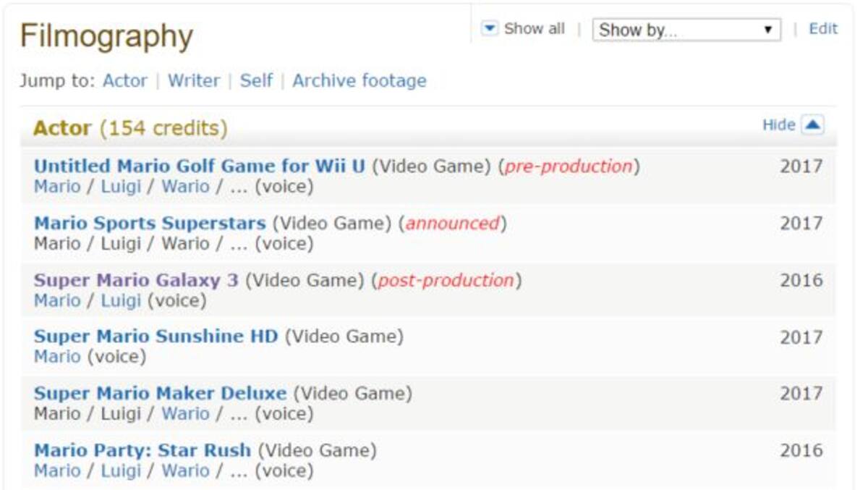Click the Show all expander text
This screenshot has height=490, width=868.
pyautogui.click(x=534, y=29)
